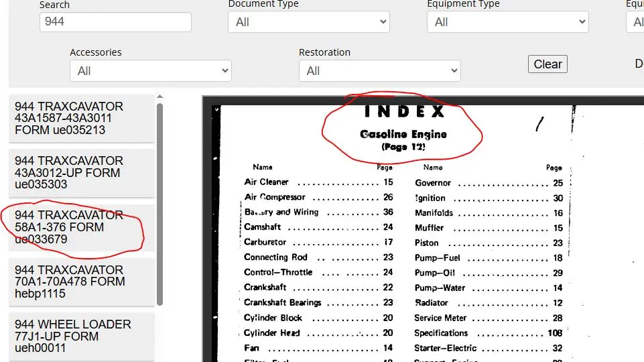
Task: Click the Ignition index entry
Action: coord(489,198)
